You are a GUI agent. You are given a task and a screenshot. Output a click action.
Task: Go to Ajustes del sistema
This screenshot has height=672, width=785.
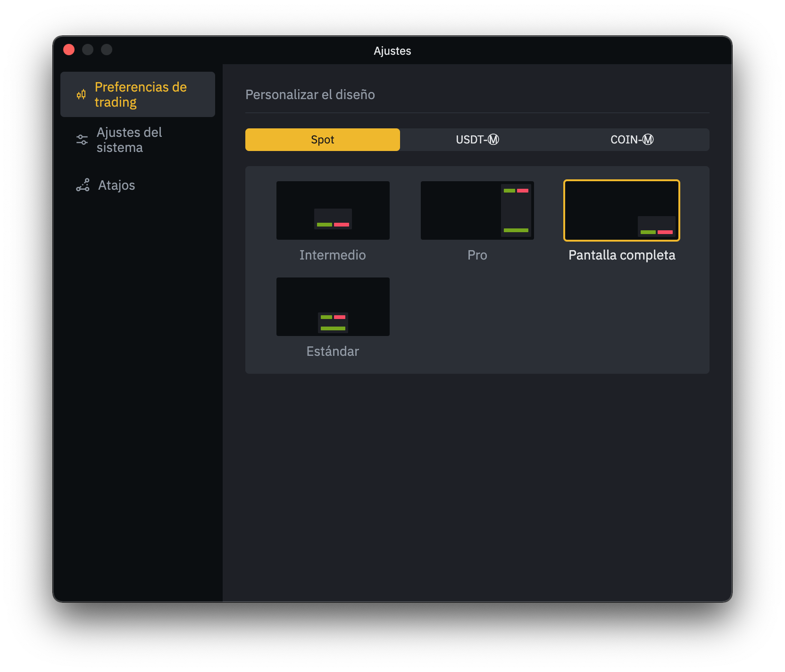pos(138,140)
